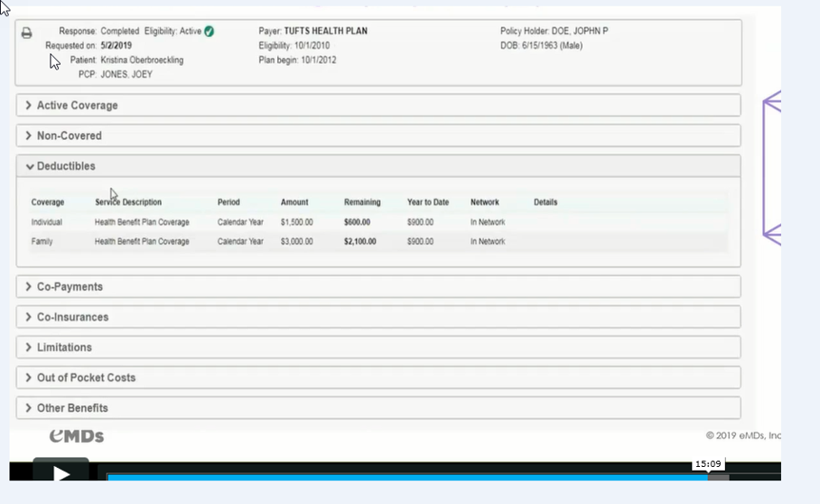The image size is (820, 504).
Task: Select the Family coverage row
Action: (378, 241)
